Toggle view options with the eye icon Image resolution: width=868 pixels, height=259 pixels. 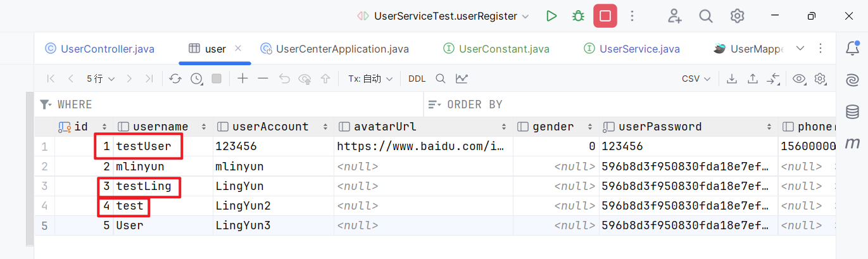(x=799, y=79)
